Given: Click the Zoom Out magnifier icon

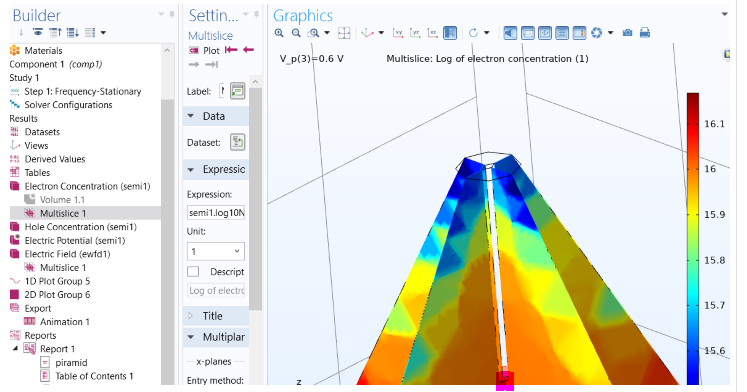Looking at the screenshot, I should (x=296, y=33).
